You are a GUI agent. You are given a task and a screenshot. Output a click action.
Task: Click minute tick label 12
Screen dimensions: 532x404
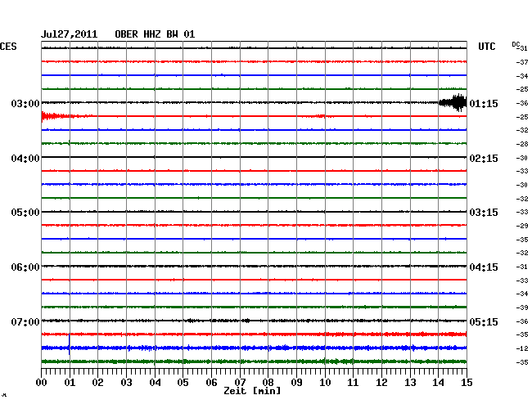click(x=381, y=382)
